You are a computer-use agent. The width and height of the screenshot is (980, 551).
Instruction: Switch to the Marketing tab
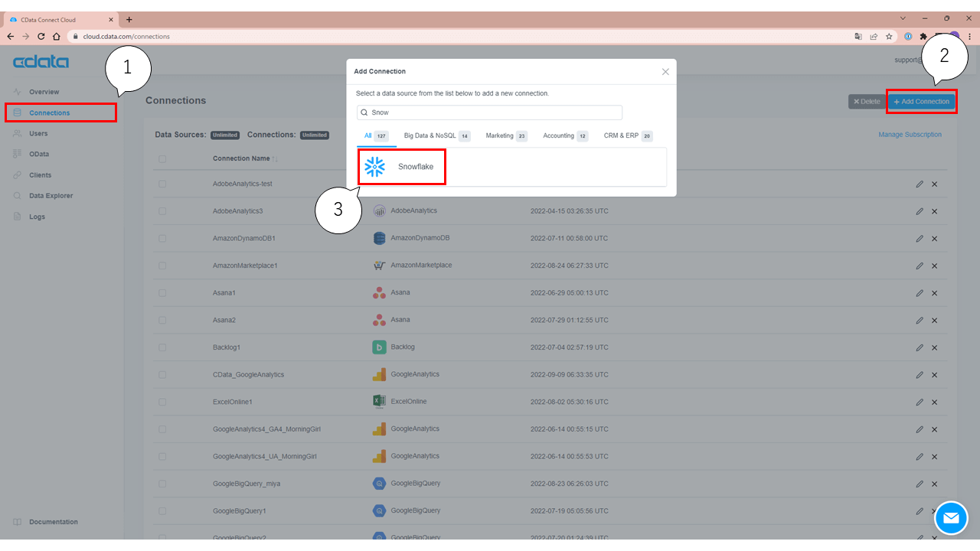click(x=506, y=135)
